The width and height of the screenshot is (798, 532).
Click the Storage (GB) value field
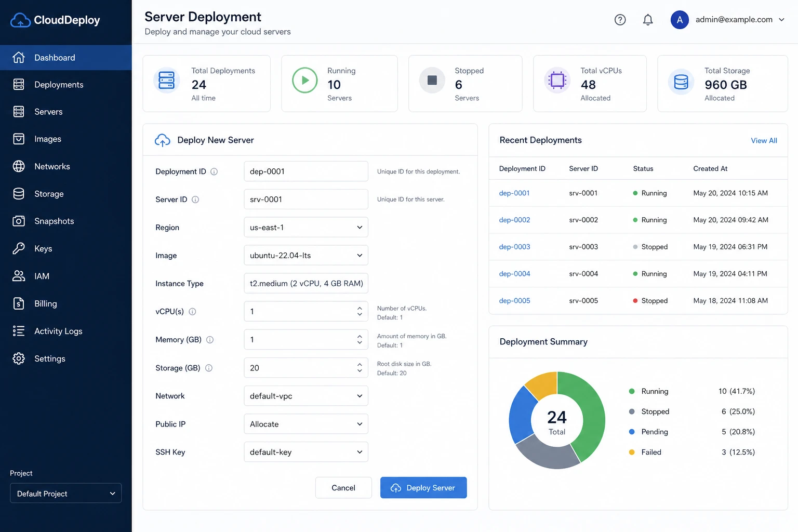(x=306, y=367)
